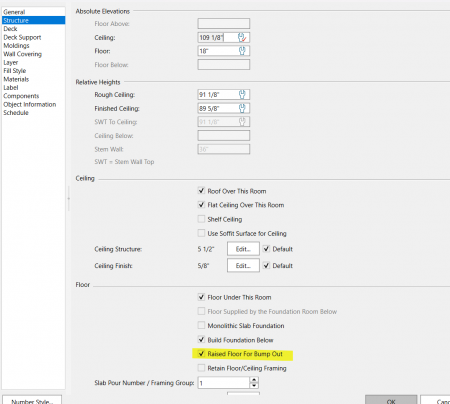The image size is (450, 404).
Task: Click Edit button for Ceiling Structure
Action: point(243,249)
